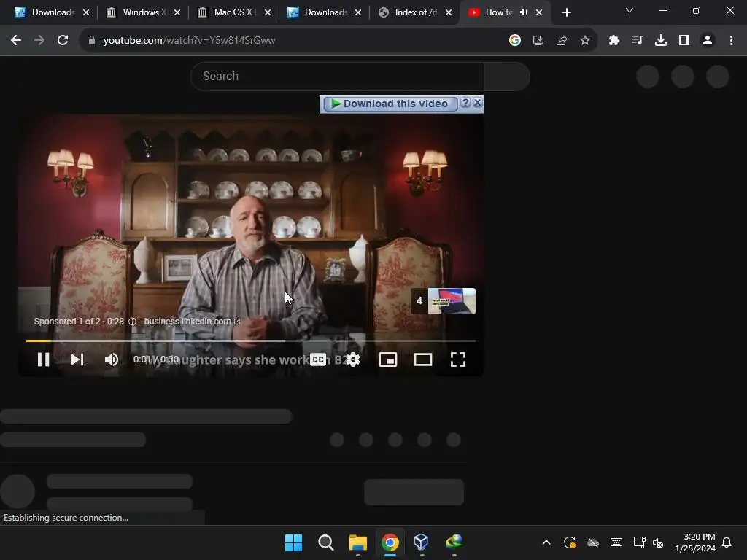Screen dimensions: 747x560
Task: Open muted volume tray icon
Action: pyautogui.click(x=659, y=542)
